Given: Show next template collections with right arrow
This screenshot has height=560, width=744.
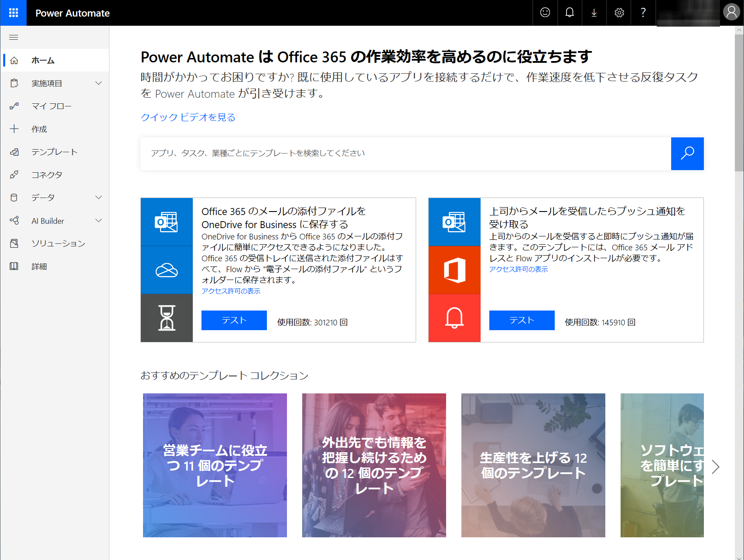Looking at the screenshot, I should pos(715,467).
